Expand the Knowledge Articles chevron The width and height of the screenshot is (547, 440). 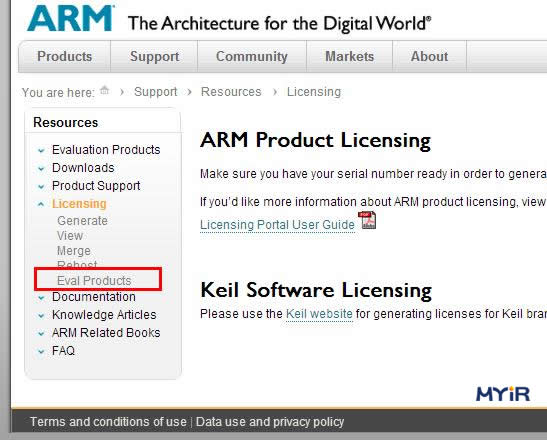tap(41, 315)
